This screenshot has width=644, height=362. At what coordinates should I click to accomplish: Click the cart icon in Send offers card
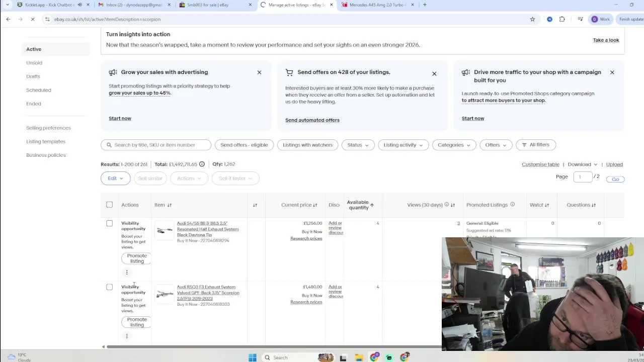point(289,72)
